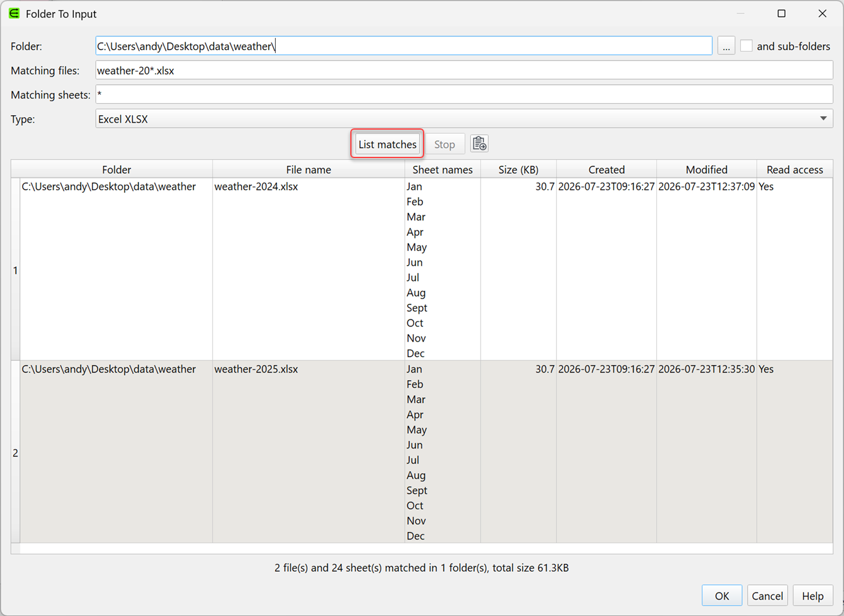Click the Matching files input field
Viewport: 844px width, 616px height.
464,70
